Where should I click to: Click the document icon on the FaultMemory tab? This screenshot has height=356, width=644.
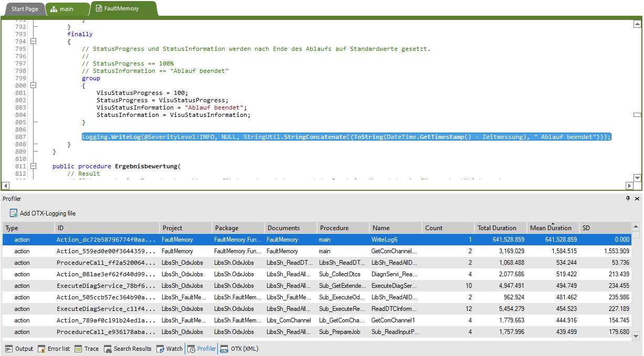99,9
